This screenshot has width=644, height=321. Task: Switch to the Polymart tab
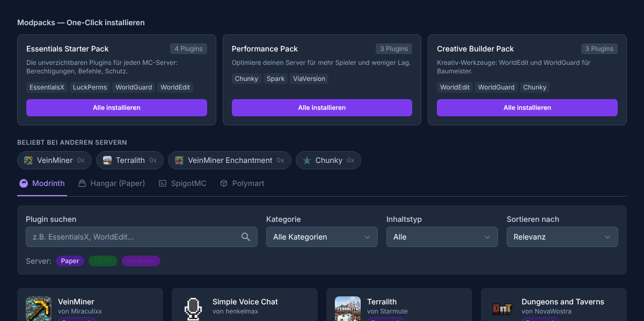[242, 183]
